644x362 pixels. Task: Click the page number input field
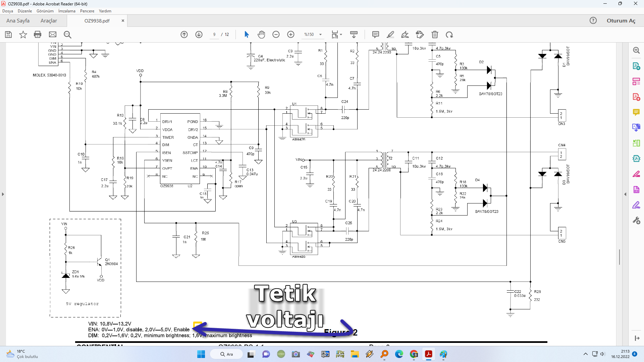[214, 35]
